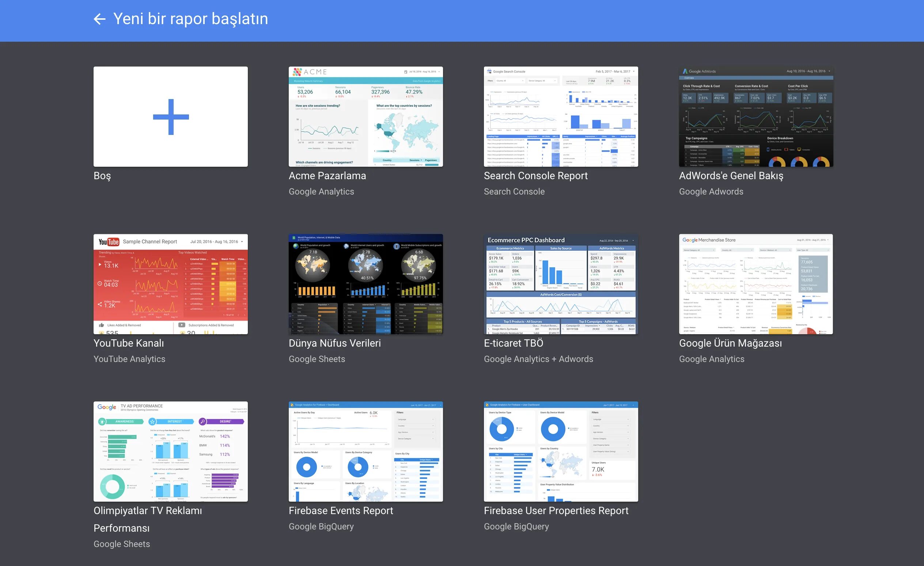
Task: Click the Yeni bir rapor başlatın heading
Action: 190,19
